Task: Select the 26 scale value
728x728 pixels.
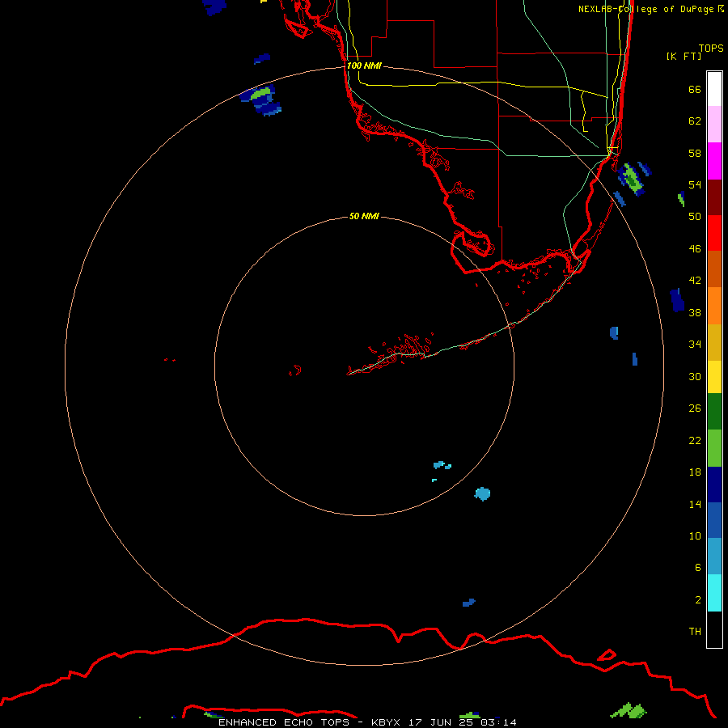Action: 695,408
